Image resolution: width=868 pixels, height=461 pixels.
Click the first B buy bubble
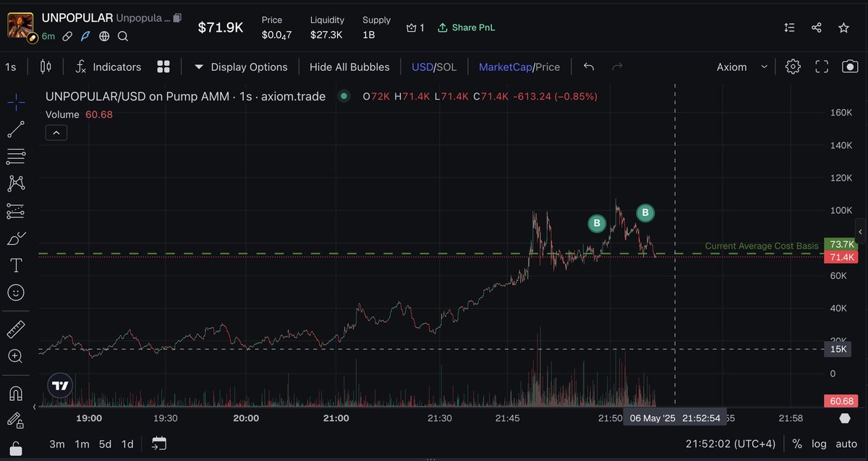tap(596, 223)
